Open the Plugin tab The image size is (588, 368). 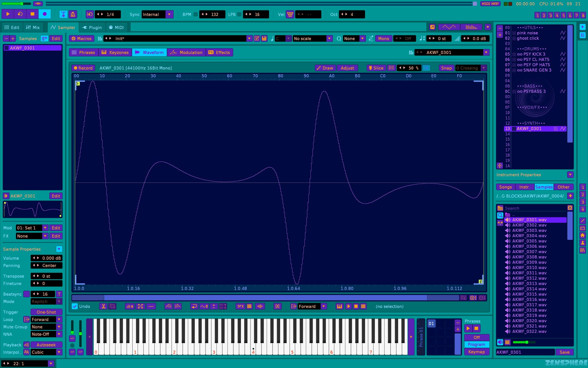(92, 27)
